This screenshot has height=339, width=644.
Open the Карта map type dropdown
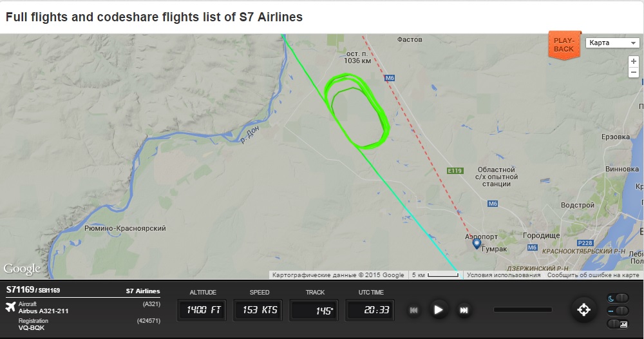612,43
